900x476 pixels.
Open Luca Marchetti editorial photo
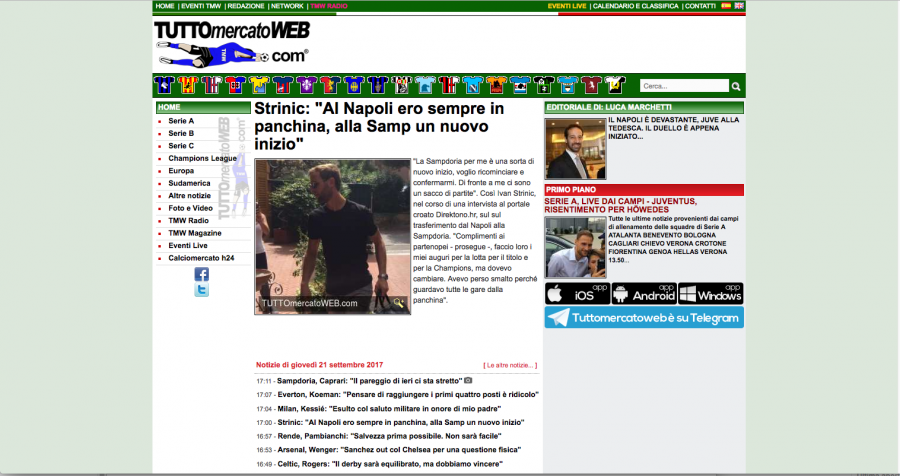pyautogui.click(x=575, y=149)
